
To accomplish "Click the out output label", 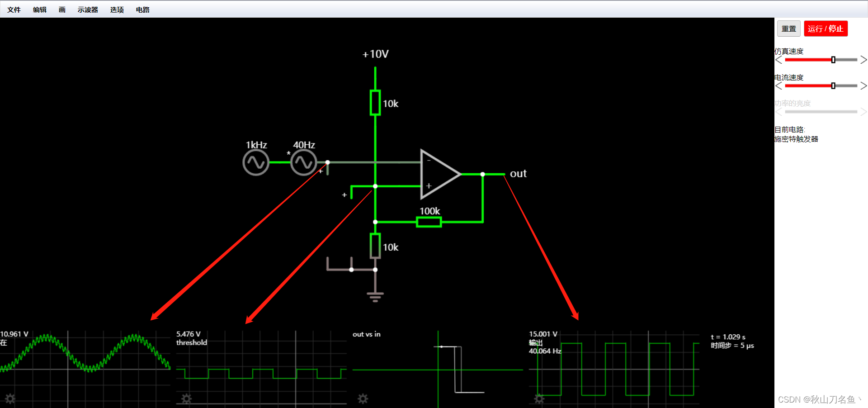I will [x=518, y=174].
